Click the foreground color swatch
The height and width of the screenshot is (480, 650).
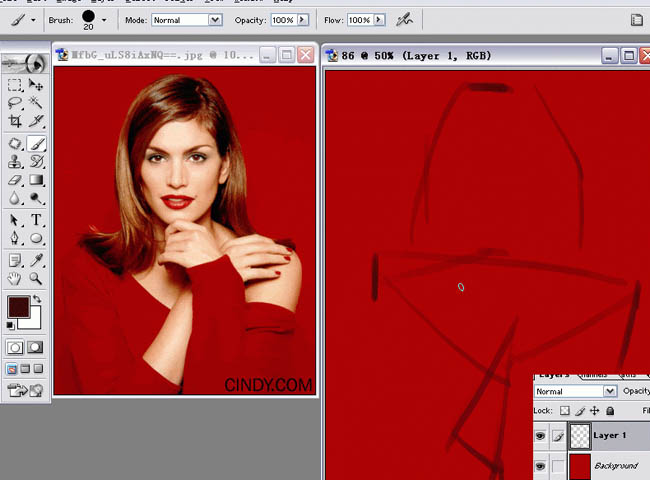click(x=18, y=306)
